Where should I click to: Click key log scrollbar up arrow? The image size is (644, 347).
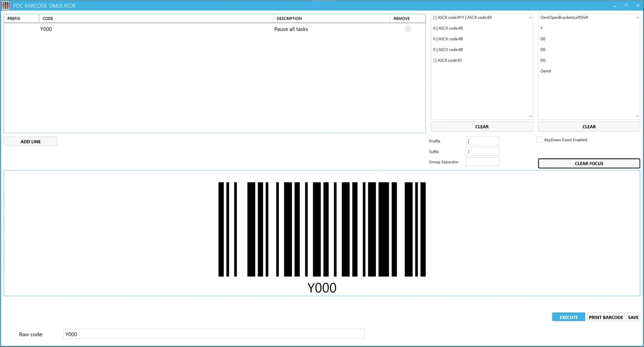coord(638,17)
